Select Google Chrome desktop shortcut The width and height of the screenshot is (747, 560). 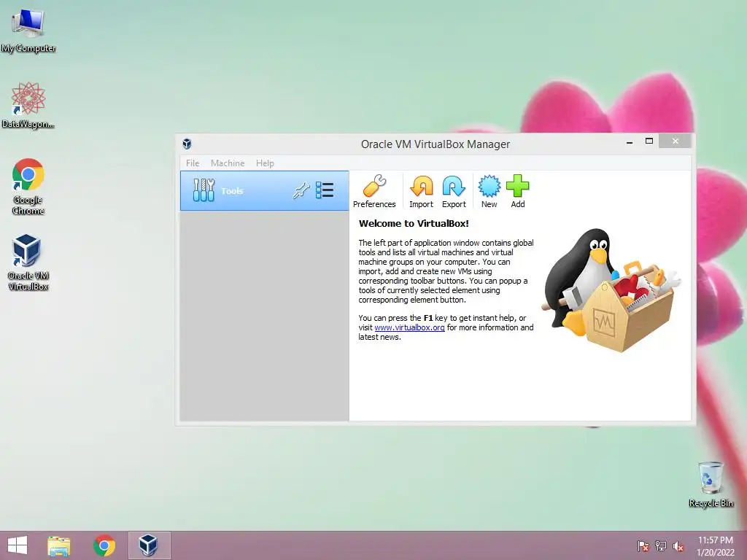(x=28, y=186)
